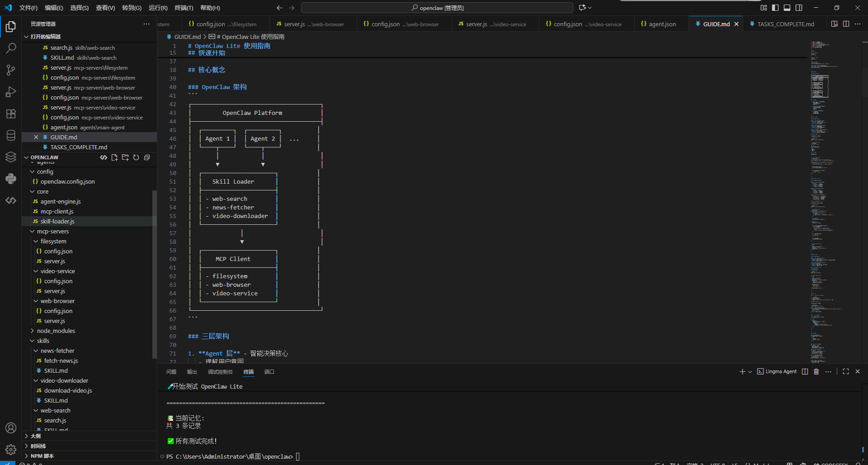Collapse the Open Editors section
Image resolution: width=868 pixels, height=465 pixels.
[x=26, y=37]
